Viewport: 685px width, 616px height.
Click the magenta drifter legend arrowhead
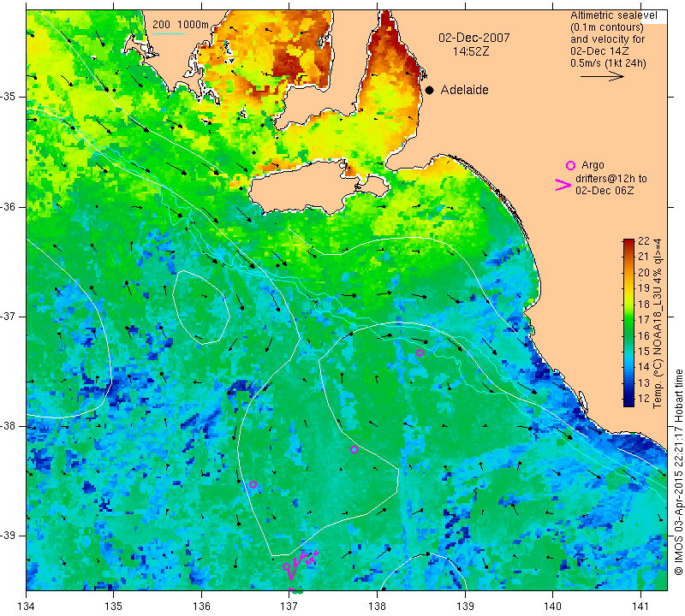tap(563, 185)
